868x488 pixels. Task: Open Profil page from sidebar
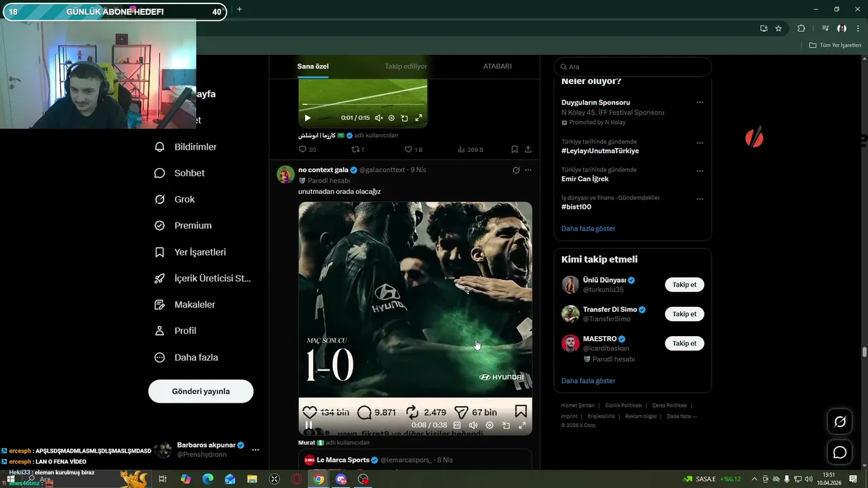tap(176, 331)
